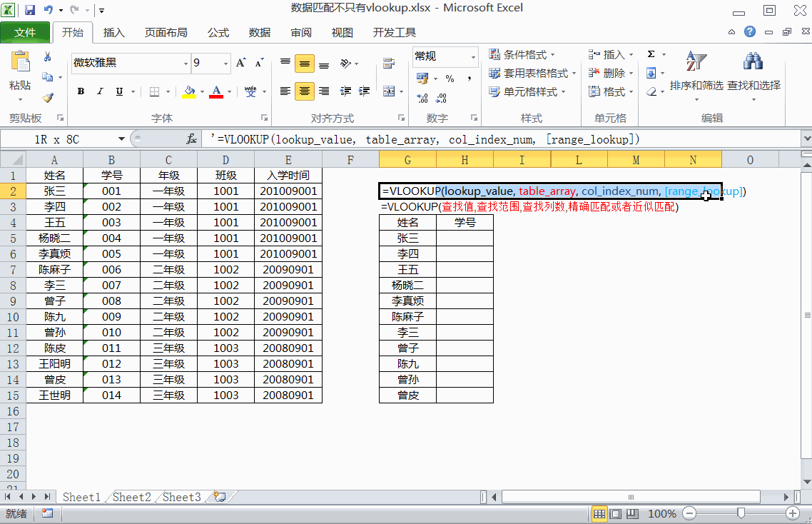Click the zoom in plus button
This screenshot has height=524, width=812.
[x=792, y=513]
